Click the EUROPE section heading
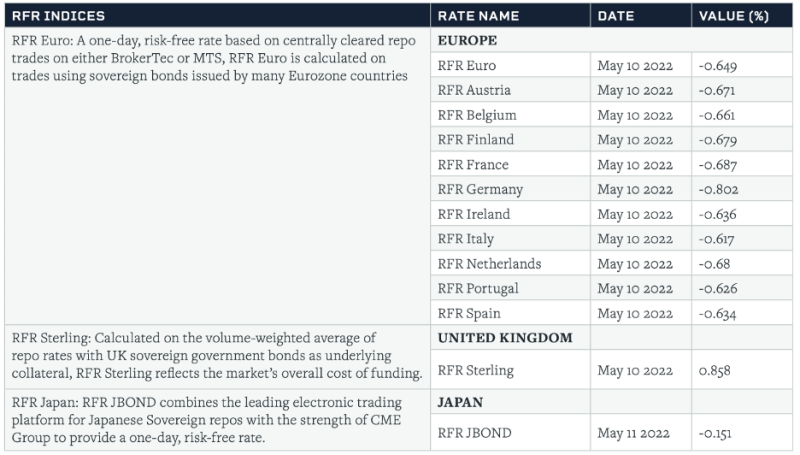 (x=468, y=41)
